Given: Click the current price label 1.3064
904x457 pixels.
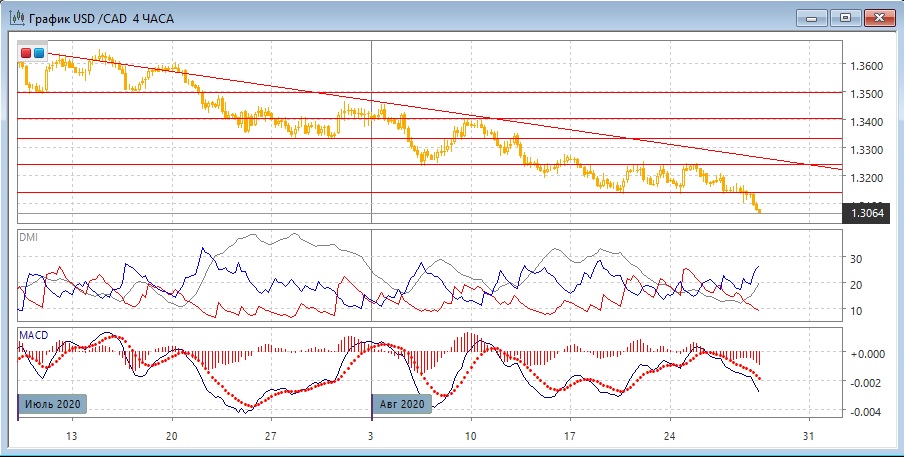Looking at the screenshot, I should (x=865, y=211).
